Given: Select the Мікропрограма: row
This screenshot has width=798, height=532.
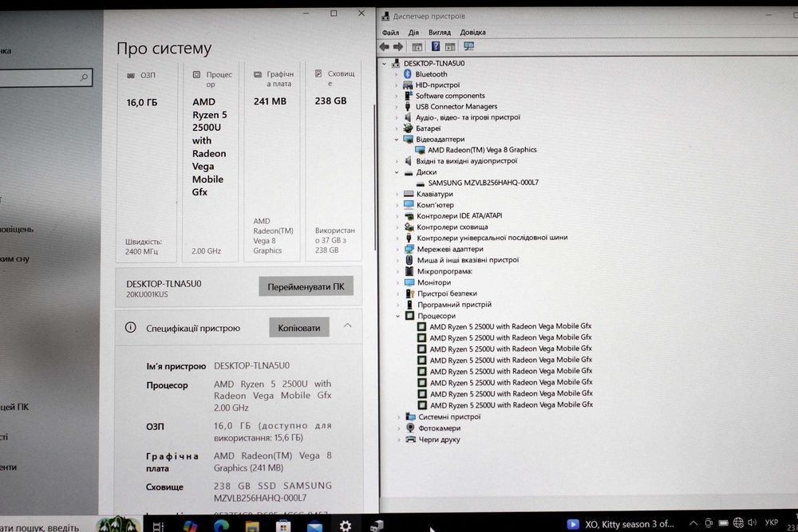Looking at the screenshot, I should click(x=444, y=272).
